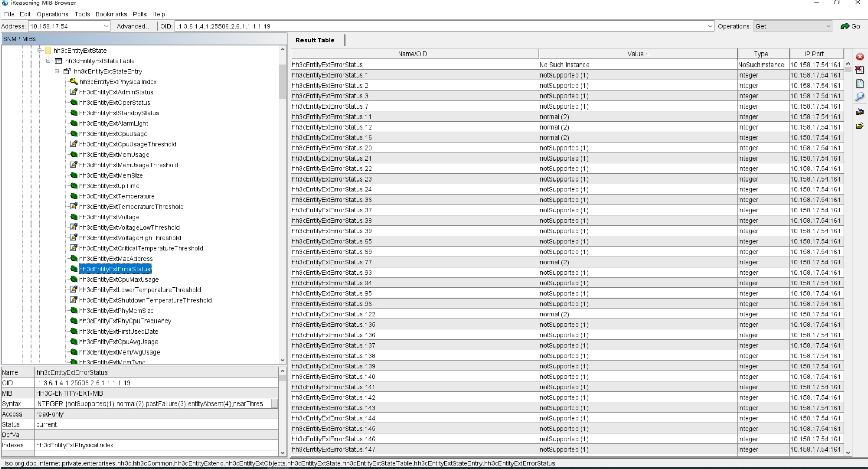Select hh3cEntityExtFirstUsedDate tree node
This screenshot has width=868, height=469.
tap(119, 332)
